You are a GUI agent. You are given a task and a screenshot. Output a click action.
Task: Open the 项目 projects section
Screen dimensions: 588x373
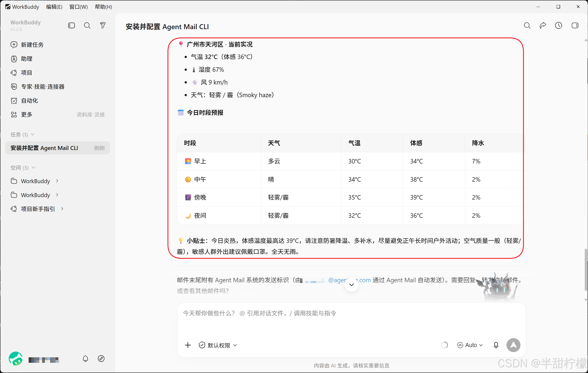coord(22,73)
